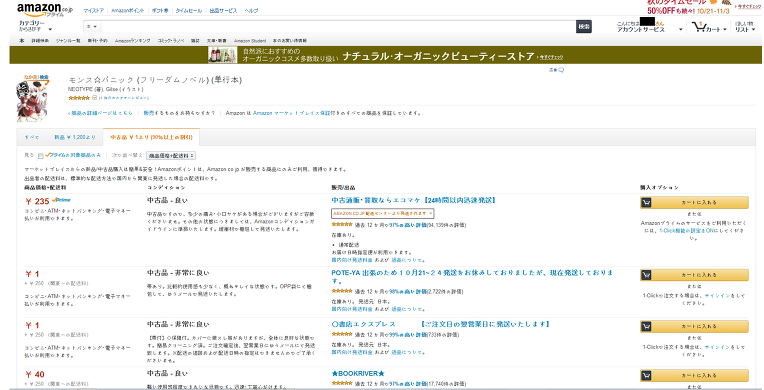
Task: Click the Prime badge next to ¥235
Action: pyautogui.click(x=61, y=200)
